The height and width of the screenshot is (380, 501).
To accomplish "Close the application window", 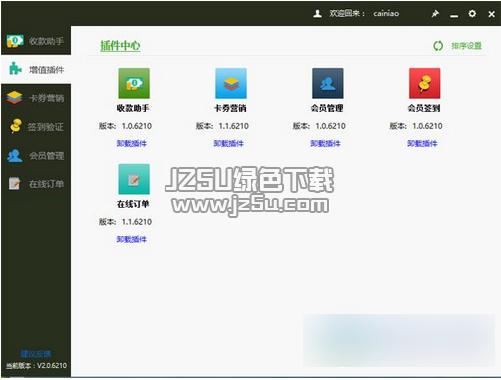I will point(491,14).
